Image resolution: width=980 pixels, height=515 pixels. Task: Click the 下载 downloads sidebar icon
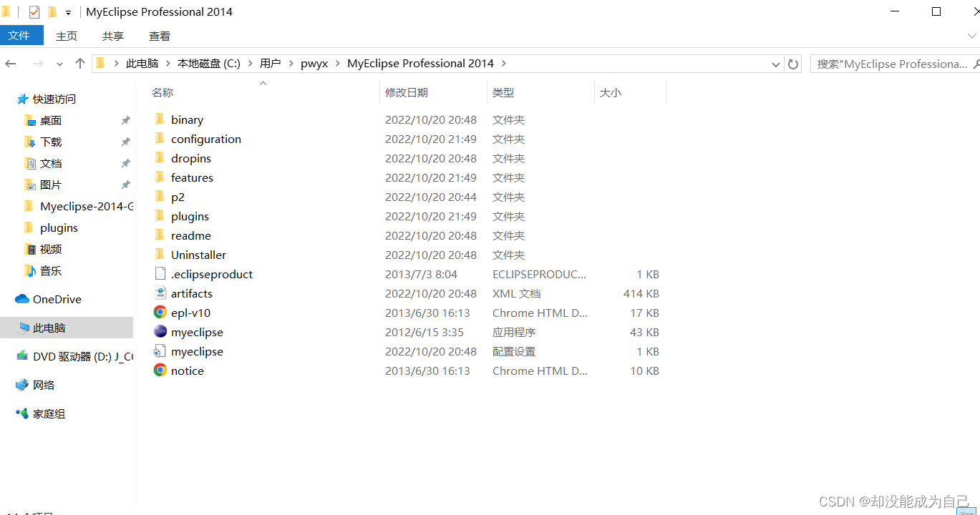click(x=29, y=142)
